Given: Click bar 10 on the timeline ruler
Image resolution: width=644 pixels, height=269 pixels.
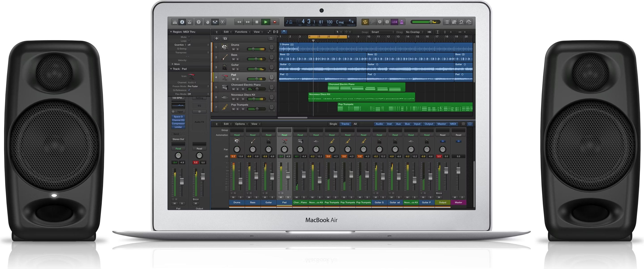Looking at the screenshot, I should click(369, 37).
